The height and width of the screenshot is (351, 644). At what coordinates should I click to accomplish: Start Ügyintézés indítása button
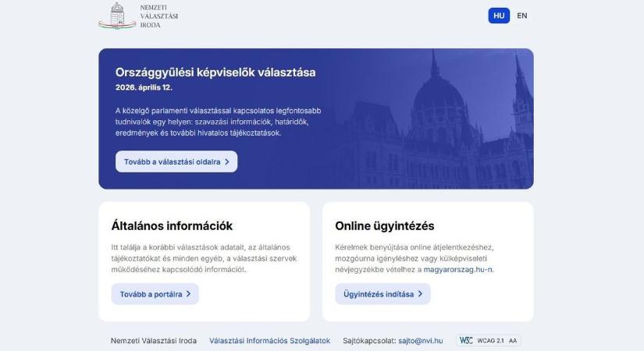382,294
